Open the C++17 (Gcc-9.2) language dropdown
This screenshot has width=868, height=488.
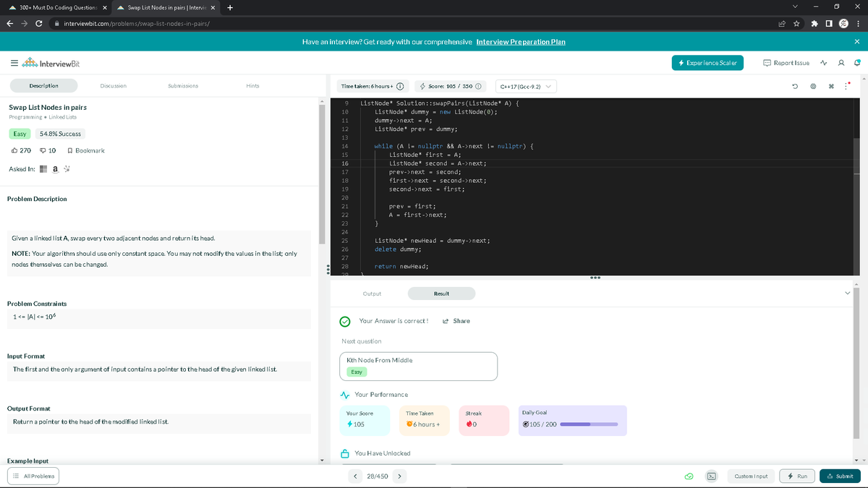coord(526,87)
